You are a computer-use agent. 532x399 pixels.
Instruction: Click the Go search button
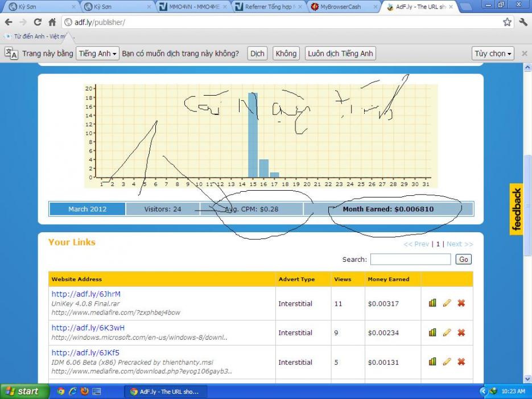tap(464, 260)
